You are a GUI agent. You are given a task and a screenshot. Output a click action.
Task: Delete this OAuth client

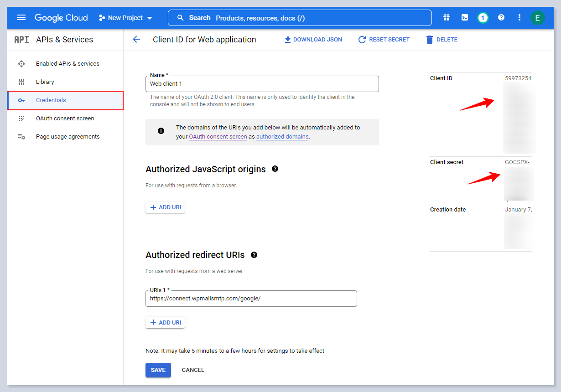pos(442,40)
